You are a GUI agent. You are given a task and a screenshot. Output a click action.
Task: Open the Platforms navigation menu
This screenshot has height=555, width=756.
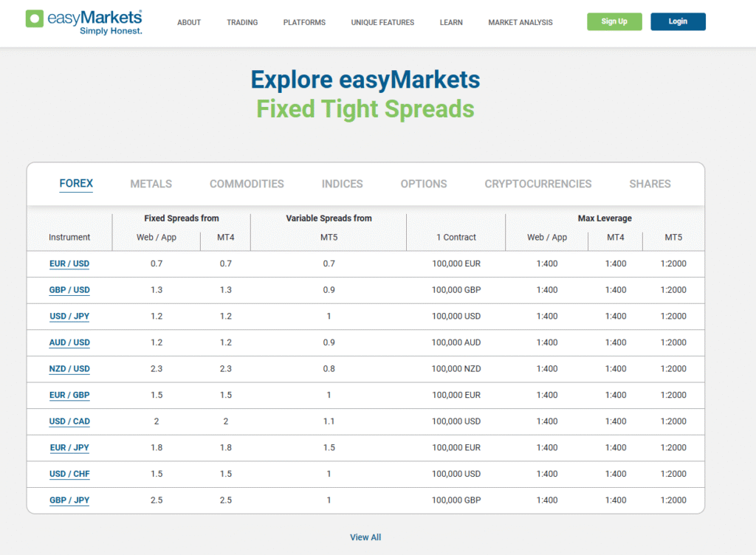pos(304,22)
